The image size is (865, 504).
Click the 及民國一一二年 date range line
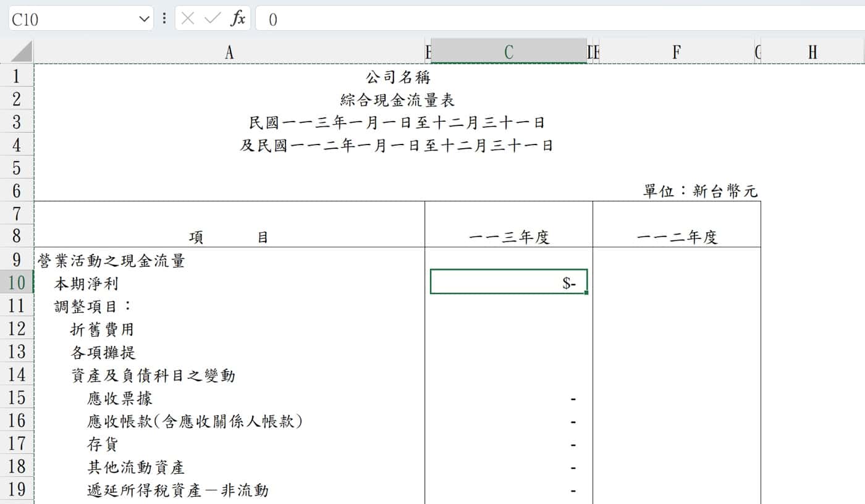tap(397, 146)
